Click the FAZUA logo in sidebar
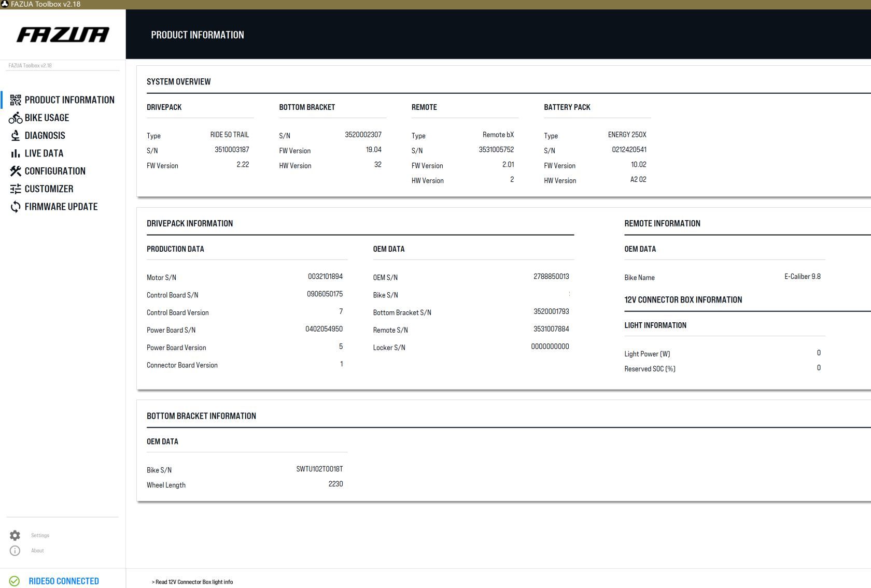Viewport: 871px width, 588px height. click(63, 35)
